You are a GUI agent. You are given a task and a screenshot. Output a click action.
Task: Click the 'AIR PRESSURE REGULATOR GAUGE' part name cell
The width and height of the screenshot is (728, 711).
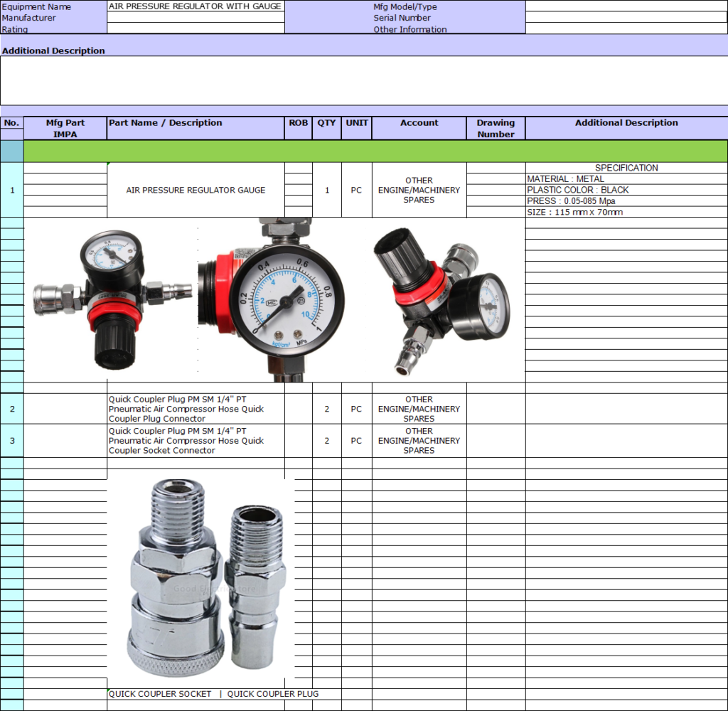(196, 190)
